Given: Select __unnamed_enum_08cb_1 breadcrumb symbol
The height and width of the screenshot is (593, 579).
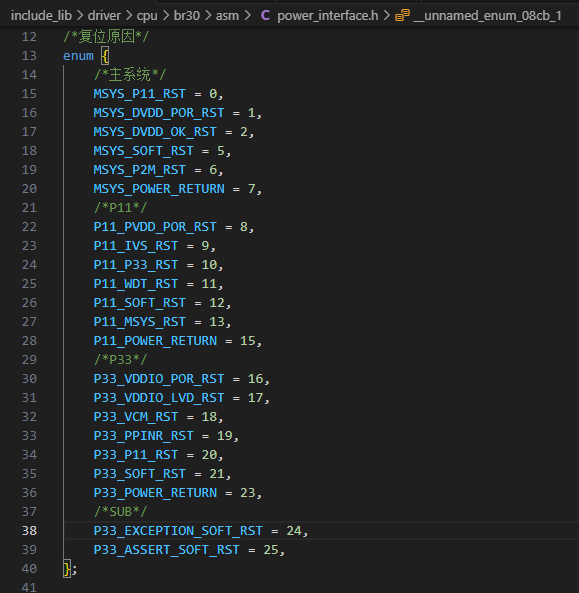Looking at the screenshot, I should 487,16.
